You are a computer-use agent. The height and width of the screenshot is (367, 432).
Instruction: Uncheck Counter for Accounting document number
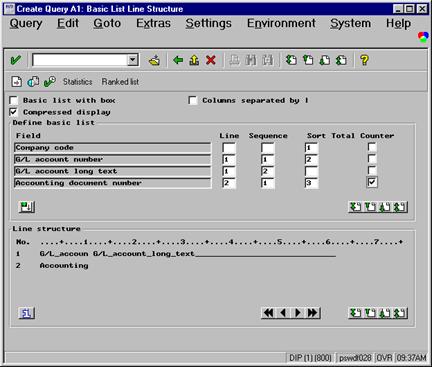tap(372, 182)
